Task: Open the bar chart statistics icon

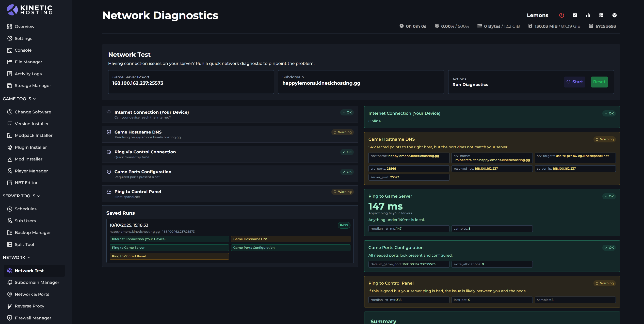Action: click(588, 15)
